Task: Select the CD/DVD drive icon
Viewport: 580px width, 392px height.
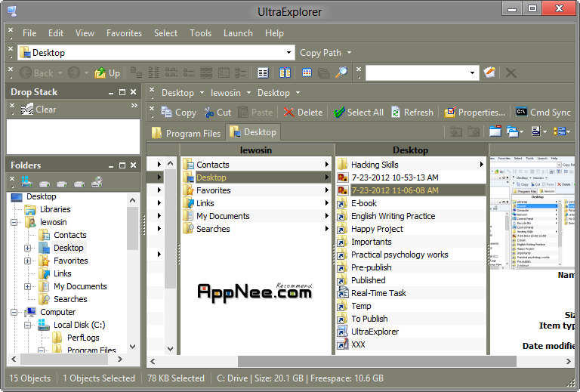Action: point(97,182)
